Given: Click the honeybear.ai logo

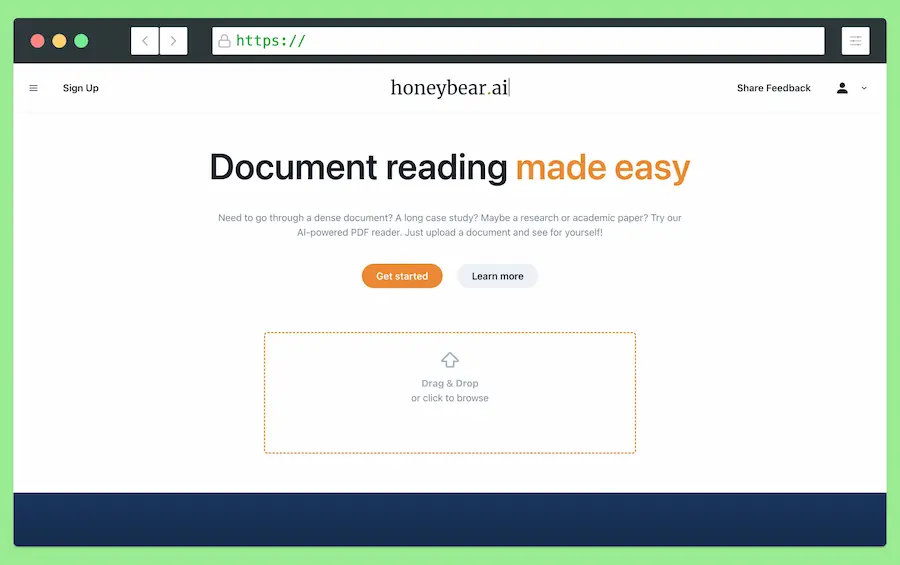Looking at the screenshot, I should (x=449, y=88).
